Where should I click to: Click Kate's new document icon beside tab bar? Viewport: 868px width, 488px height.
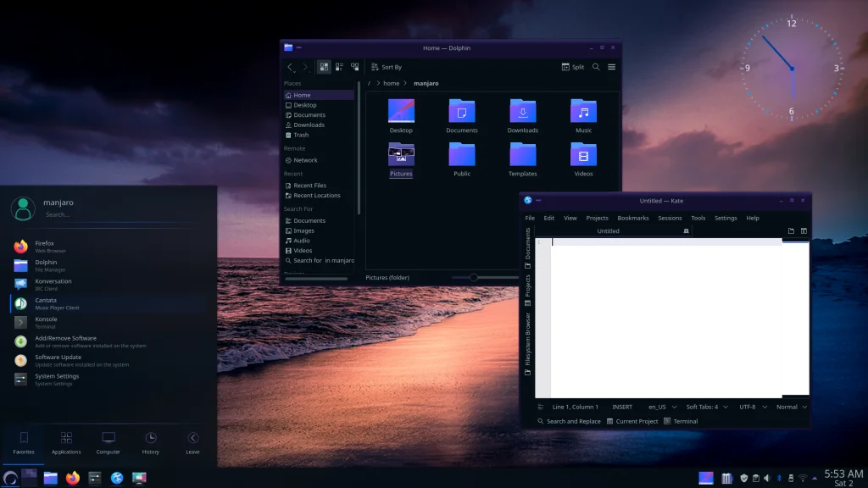pos(791,230)
